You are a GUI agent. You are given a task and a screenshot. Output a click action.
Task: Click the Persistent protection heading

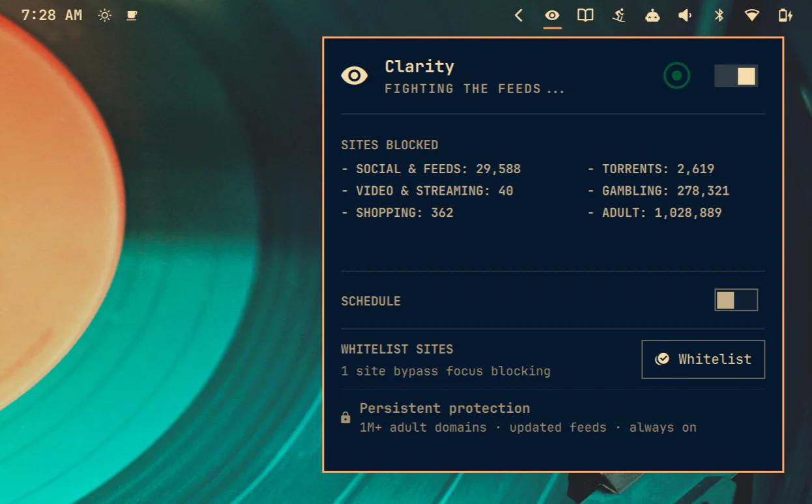[x=444, y=408]
